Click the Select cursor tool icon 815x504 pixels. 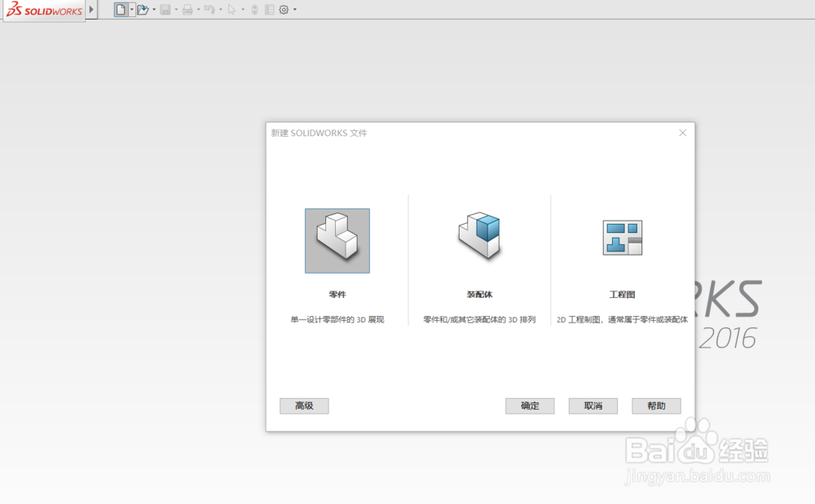pyautogui.click(x=231, y=9)
